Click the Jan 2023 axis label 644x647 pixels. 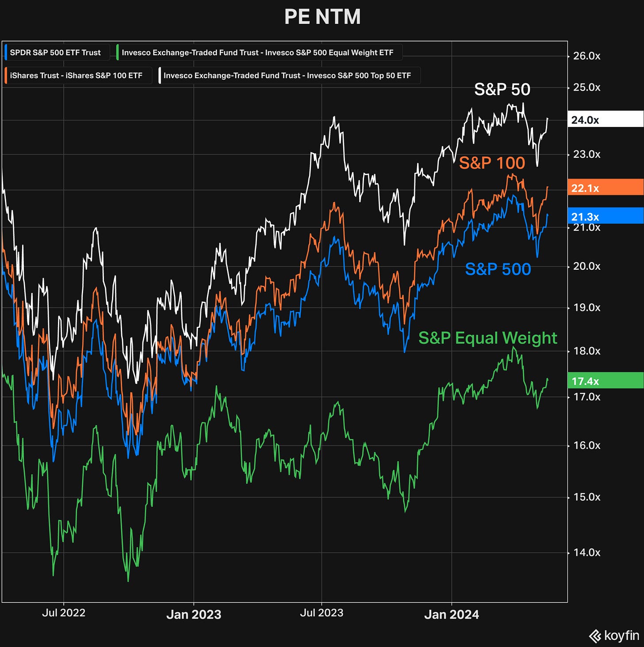coord(194,614)
